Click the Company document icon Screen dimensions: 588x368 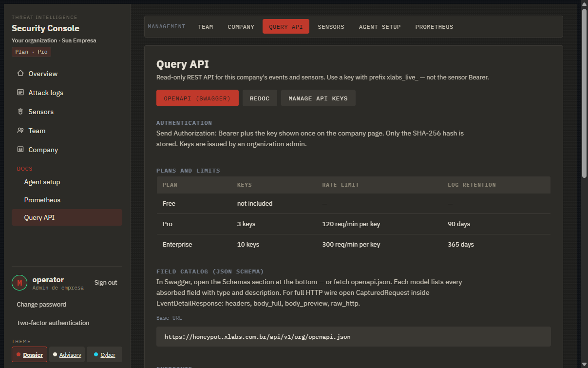pyautogui.click(x=20, y=150)
